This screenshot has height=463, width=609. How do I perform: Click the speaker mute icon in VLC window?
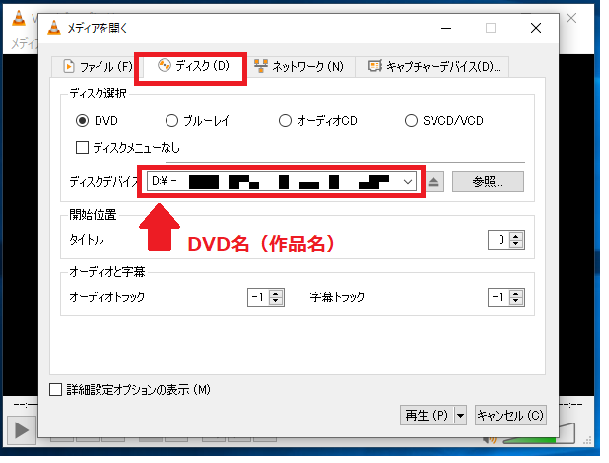coord(490,440)
